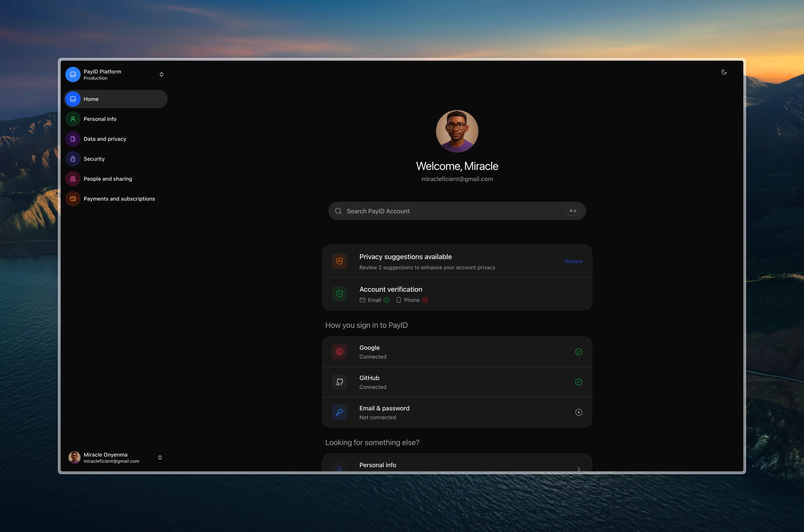Image resolution: width=804 pixels, height=532 pixels.
Task: Select the Security sidebar item
Action: [x=116, y=159]
